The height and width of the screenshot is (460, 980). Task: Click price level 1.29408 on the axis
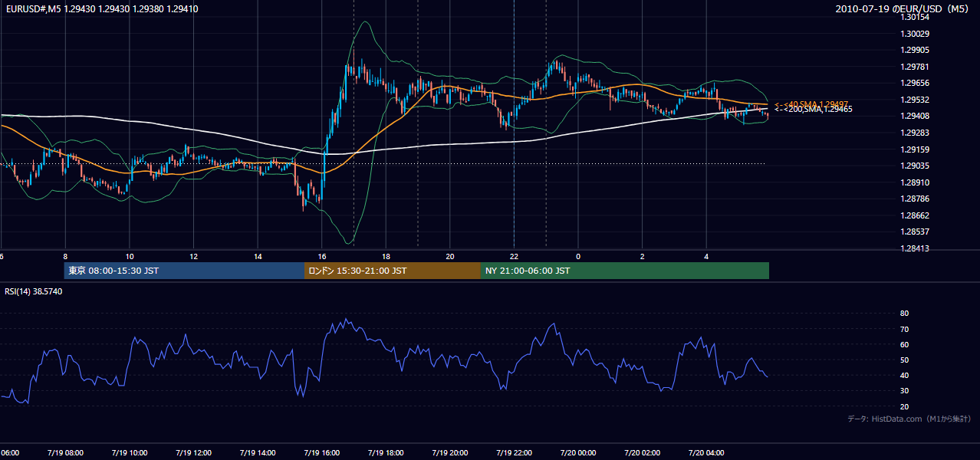[x=915, y=116]
